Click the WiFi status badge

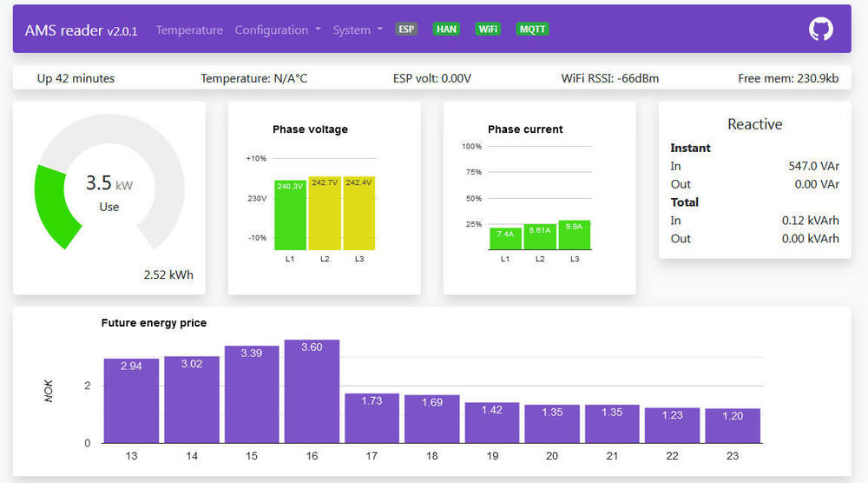coord(488,30)
